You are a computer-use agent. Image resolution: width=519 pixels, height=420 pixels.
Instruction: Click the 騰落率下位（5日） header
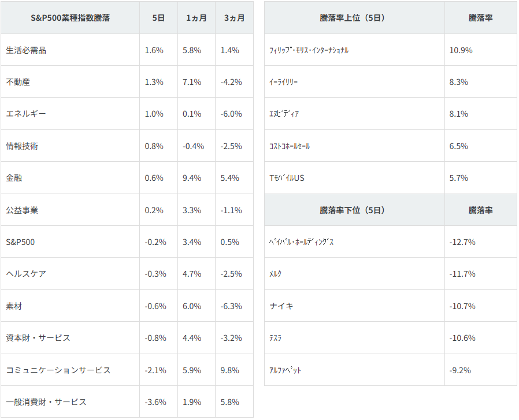click(x=353, y=210)
